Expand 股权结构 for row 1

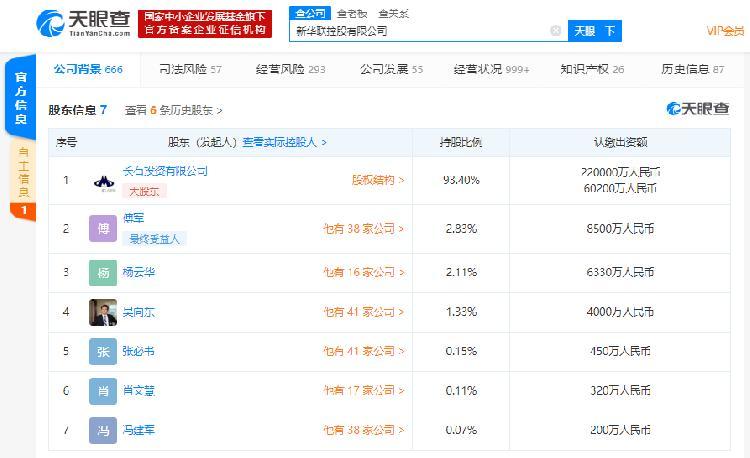[x=378, y=180]
